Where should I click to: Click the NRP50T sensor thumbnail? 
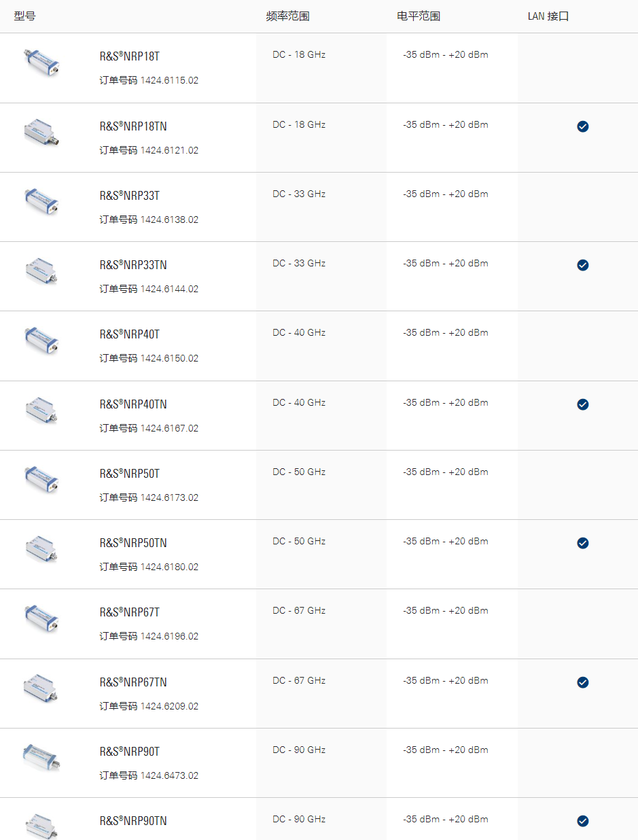[x=41, y=478]
